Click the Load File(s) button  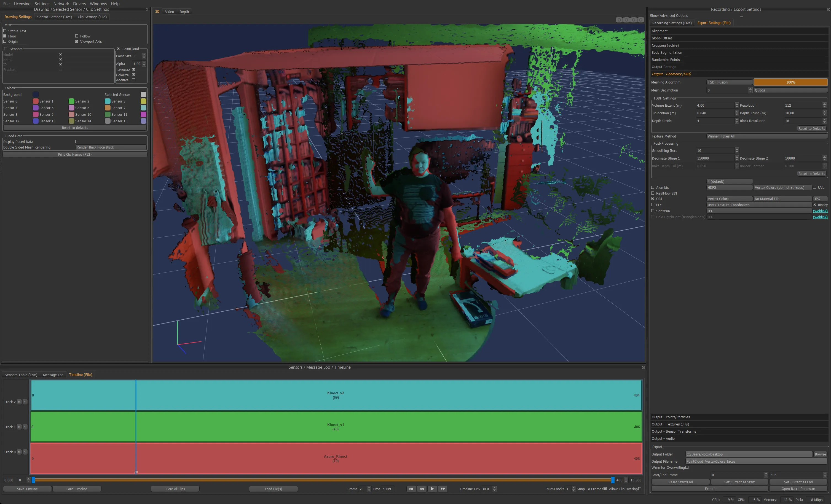pyautogui.click(x=273, y=489)
